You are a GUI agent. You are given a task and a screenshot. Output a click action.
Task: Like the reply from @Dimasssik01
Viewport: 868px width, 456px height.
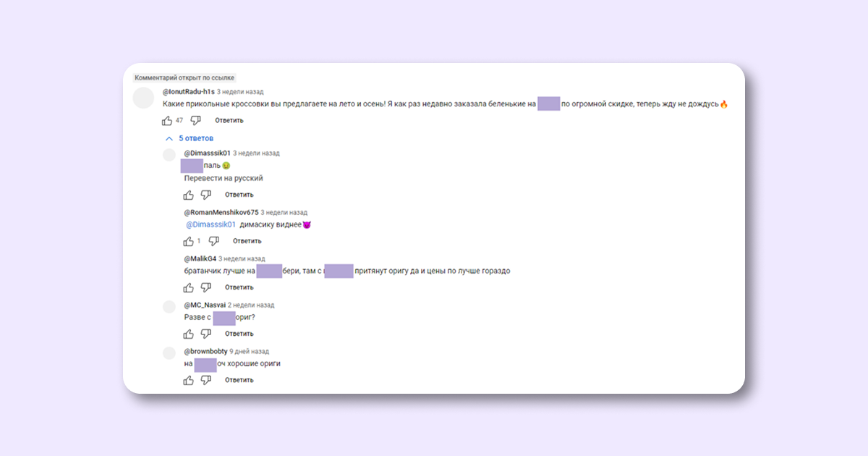coord(189,195)
